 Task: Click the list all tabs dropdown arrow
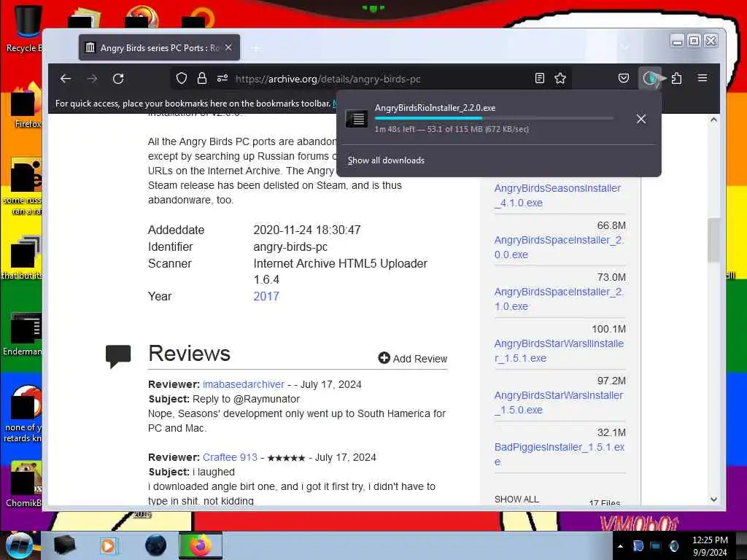click(625, 47)
